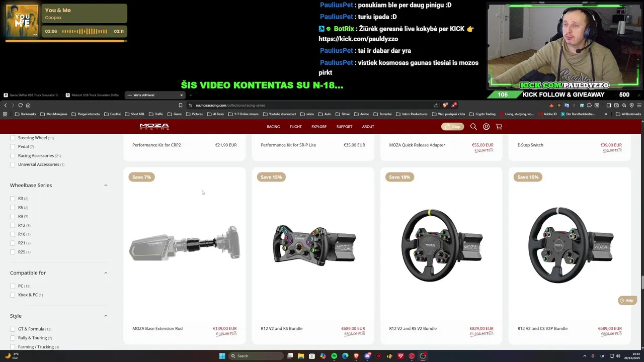644x362 pixels.
Task: Tick the R3 wheelbase checkbox
Action: [x=13, y=199]
